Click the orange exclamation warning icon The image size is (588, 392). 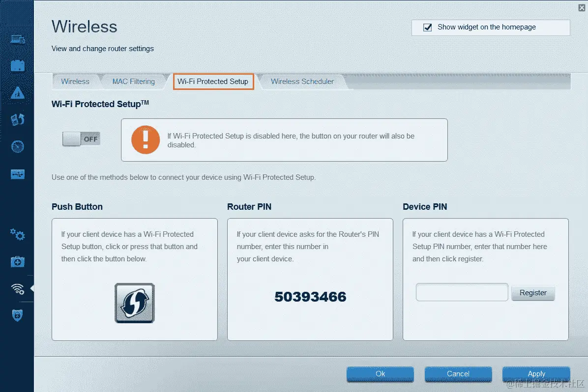coord(146,140)
